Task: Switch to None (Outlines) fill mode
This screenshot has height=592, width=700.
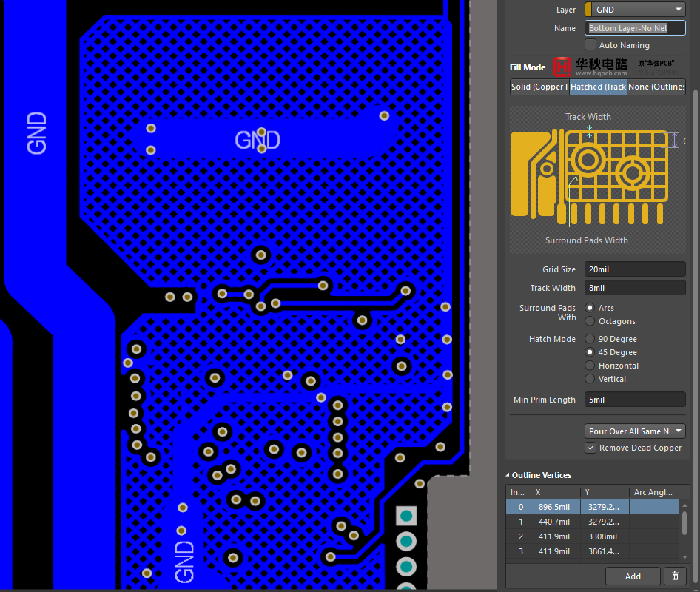Action: (656, 87)
